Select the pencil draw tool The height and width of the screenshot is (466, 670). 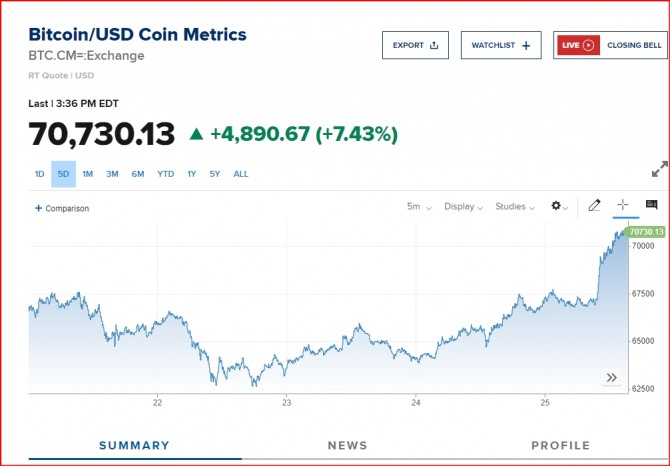point(594,206)
